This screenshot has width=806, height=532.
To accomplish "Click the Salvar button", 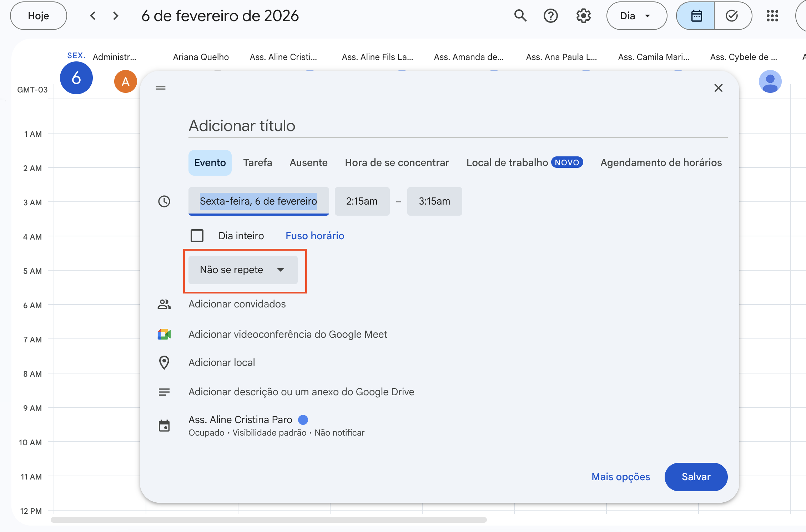I will pyautogui.click(x=696, y=477).
